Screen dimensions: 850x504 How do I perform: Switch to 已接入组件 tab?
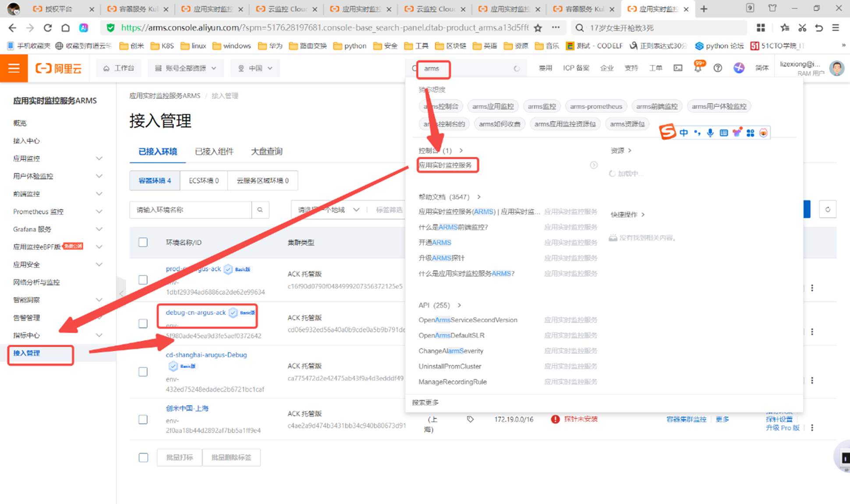tap(214, 152)
